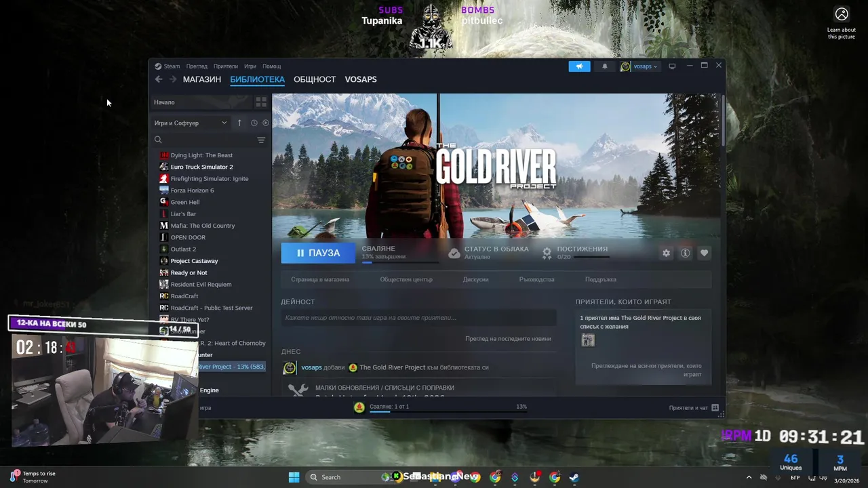Switch to the ОБЩНОСТ tab
This screenshot has height=488, width=868.
pyautogui.click(x=315, y=79)
